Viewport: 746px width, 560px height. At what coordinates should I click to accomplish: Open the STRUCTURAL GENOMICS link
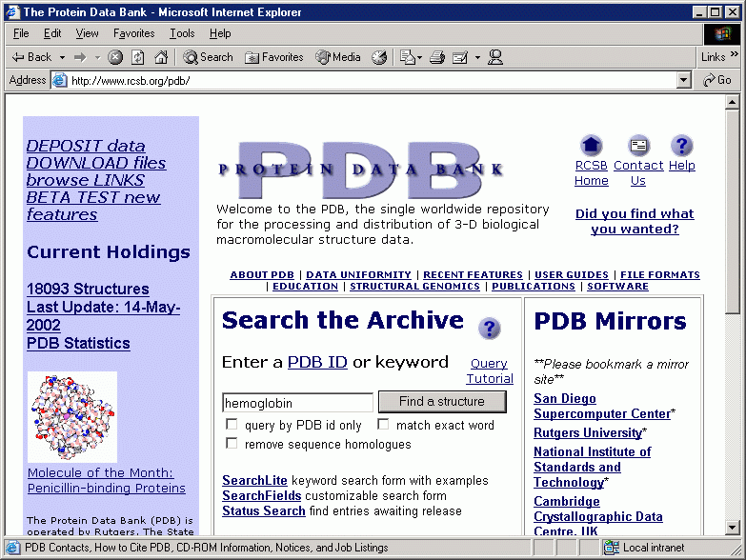414,286
